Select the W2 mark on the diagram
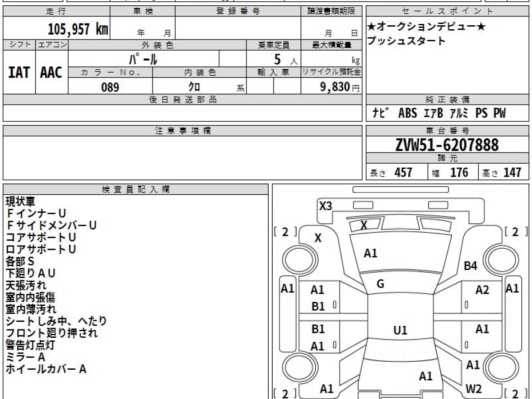 coord(473,389)
